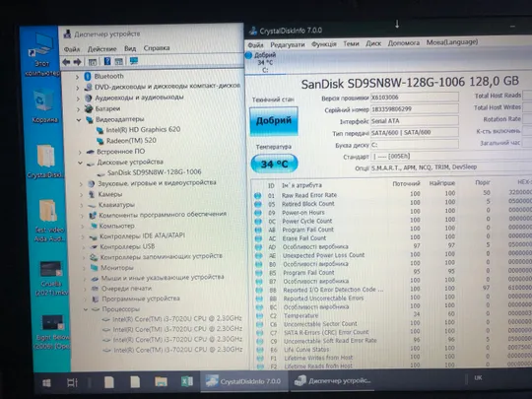Click the status dot for Temperature attribute
Viewport: 532px width, 399px height.
pos(259,315)
